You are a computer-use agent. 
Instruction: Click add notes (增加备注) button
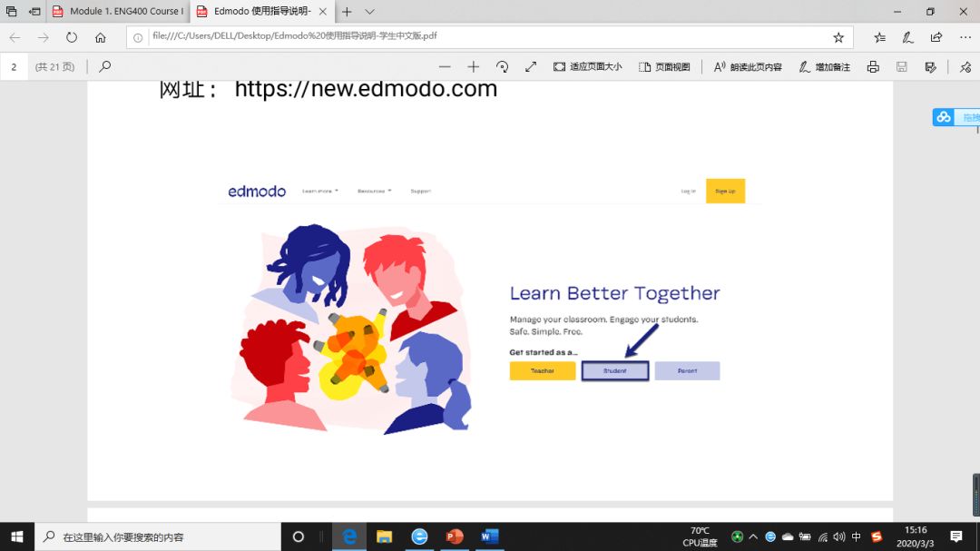click(824, 67)
